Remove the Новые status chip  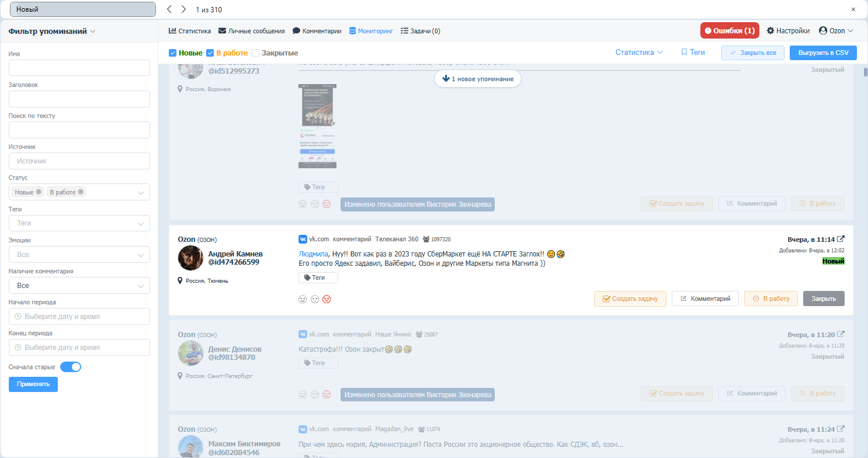(x=39, y=192)
